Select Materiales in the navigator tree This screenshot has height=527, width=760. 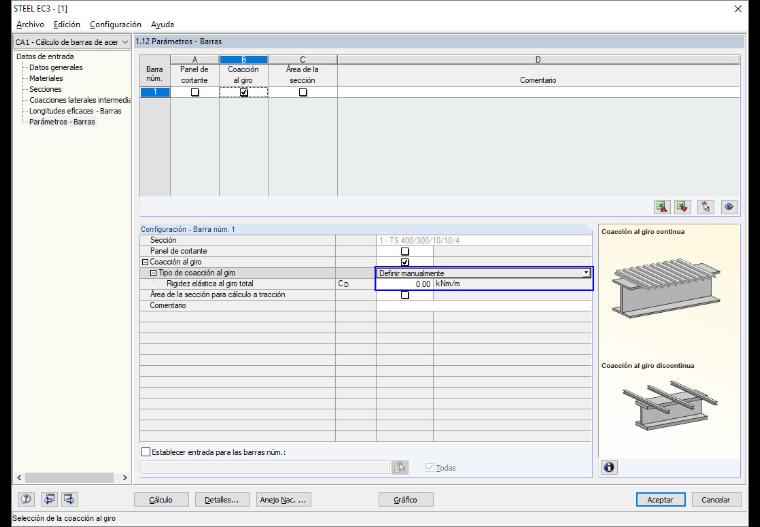46,78
